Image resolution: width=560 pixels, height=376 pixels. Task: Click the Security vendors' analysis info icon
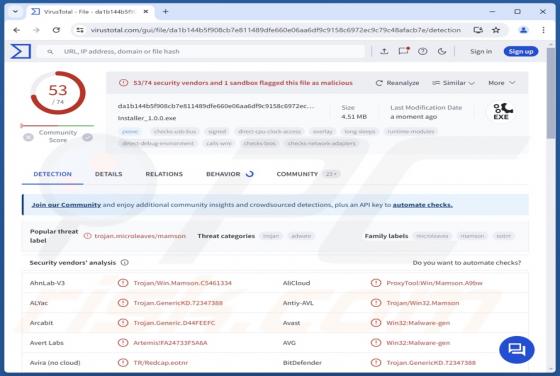click(124, 262)
